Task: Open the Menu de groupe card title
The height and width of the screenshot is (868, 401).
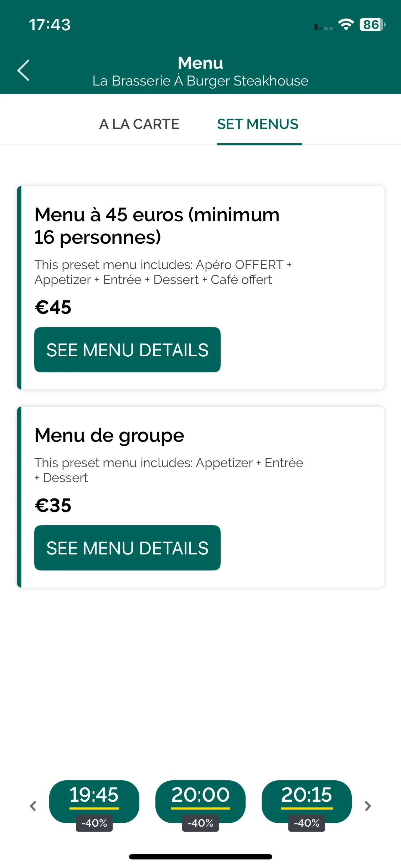Action: [x=109, y=435]
